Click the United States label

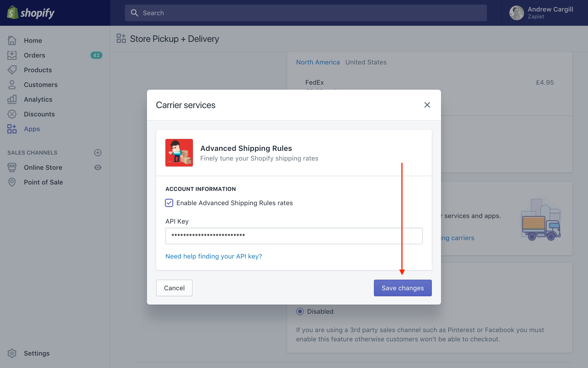pos(366,62)
